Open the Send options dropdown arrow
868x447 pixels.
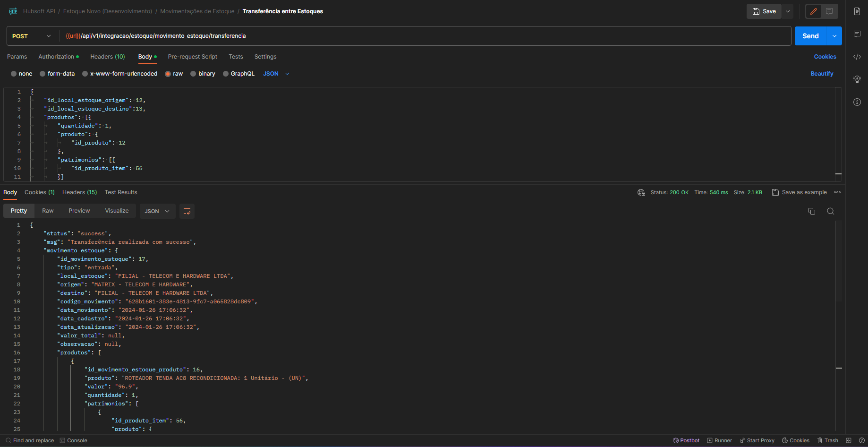(834, 36)
